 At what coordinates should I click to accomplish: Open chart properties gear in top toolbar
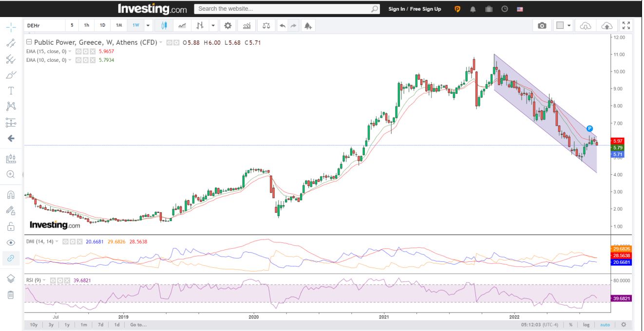(227, 25)
